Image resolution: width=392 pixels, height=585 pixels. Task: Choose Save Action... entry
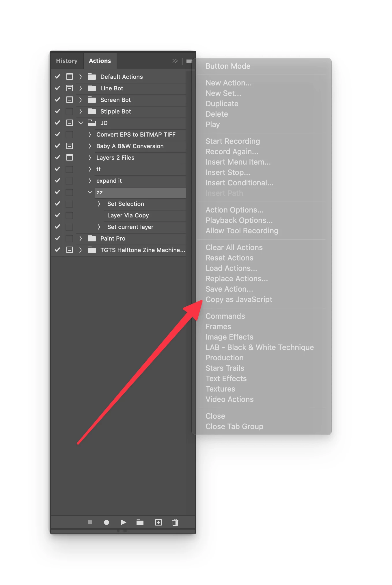pyautogui.click(x=229, y=289)
